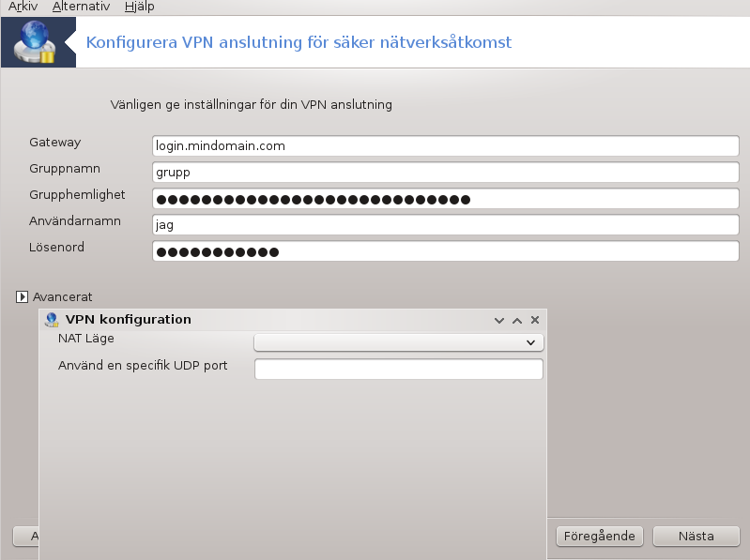Click the Gruppnamn text field
750x560 pixels.
(x=446, y=172)
